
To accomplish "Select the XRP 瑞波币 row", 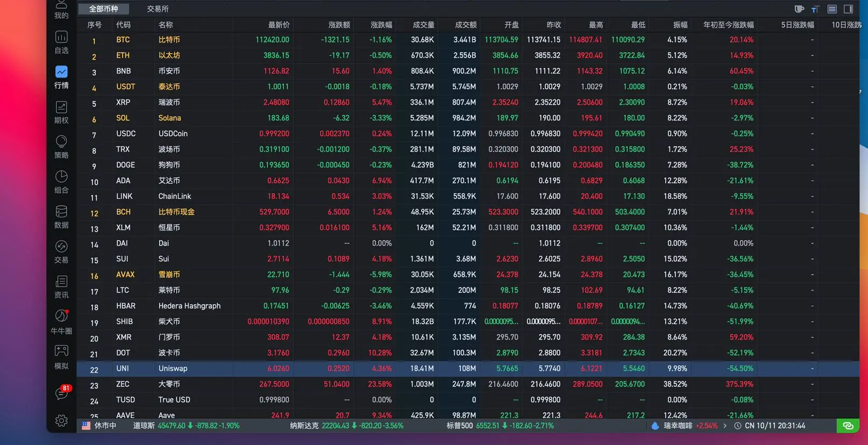I will point(468,102).
